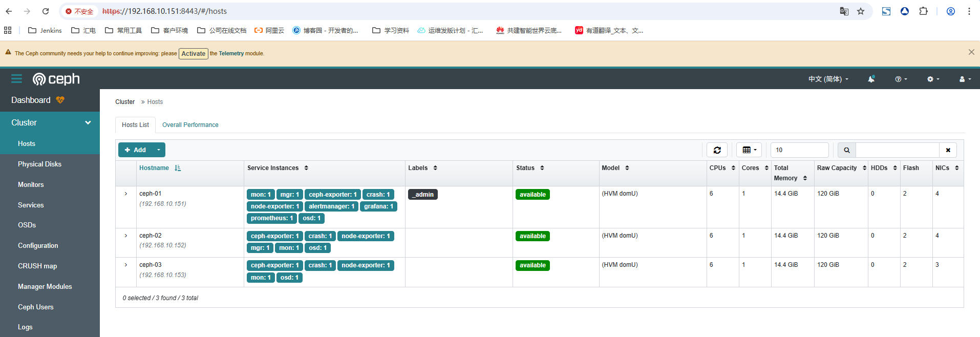Toggle the sidebar hamburger menu
This screenshot has height=337, width=980.
(16, 79)
